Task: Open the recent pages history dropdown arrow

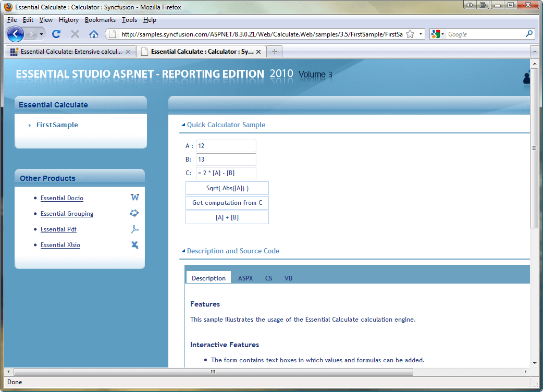Action: coord(41,34)
